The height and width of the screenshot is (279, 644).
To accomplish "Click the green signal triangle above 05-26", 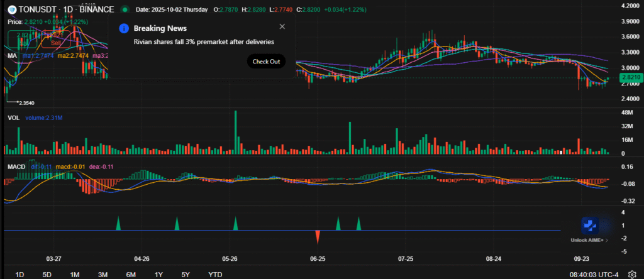I will 236,223.
